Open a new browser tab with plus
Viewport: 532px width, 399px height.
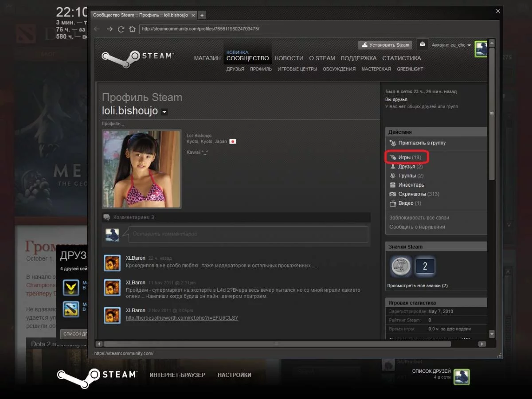click(202, 15)
